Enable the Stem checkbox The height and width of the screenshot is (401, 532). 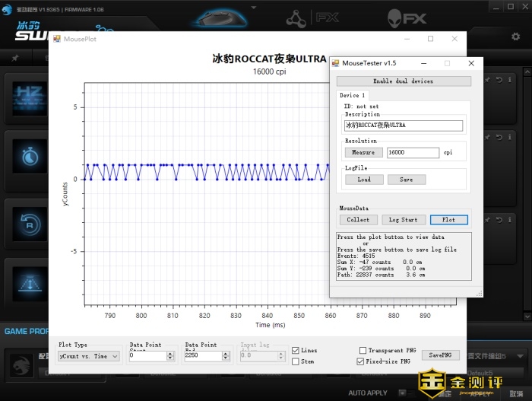[x=296, y=361]
